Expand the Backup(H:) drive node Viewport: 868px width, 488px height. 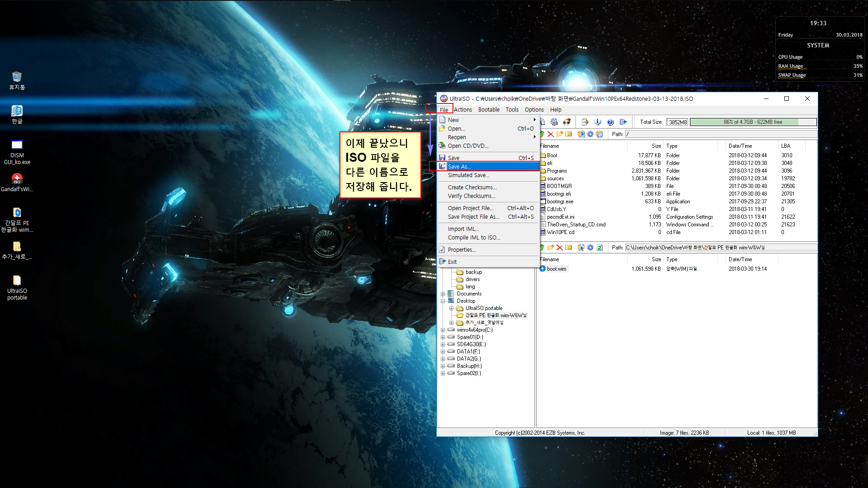click(443, 366)
